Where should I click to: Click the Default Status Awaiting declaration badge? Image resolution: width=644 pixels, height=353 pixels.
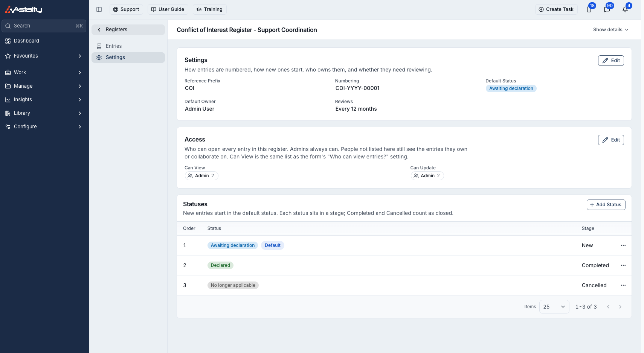[x=511, y=88]
